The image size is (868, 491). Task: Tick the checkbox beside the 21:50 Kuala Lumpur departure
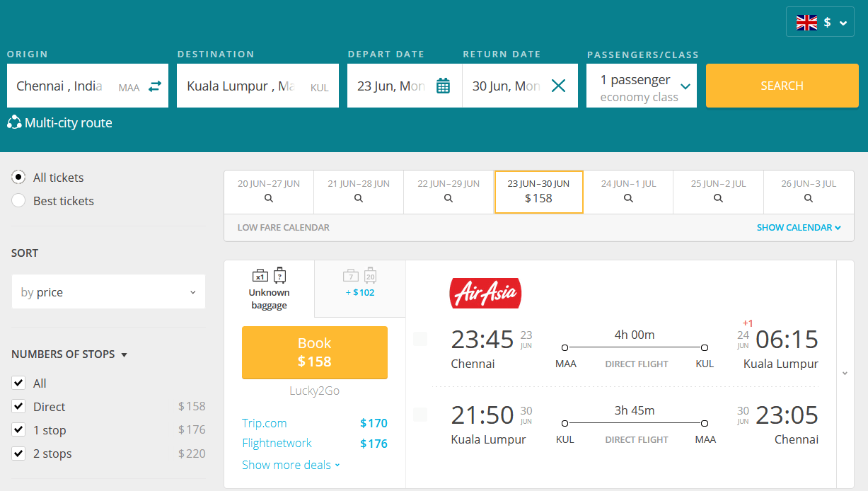[420, 415]
